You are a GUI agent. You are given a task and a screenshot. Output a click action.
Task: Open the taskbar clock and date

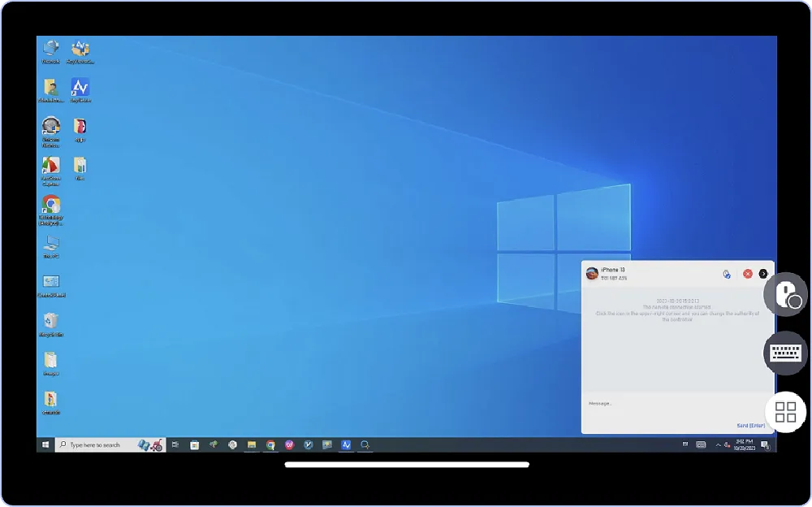click(x=745, y=445)
